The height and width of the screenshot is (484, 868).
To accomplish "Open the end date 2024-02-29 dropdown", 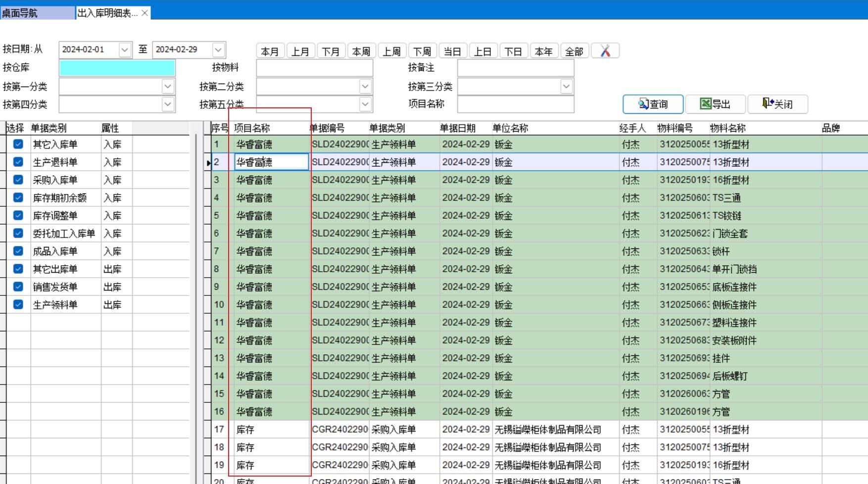I will [218, 49].
